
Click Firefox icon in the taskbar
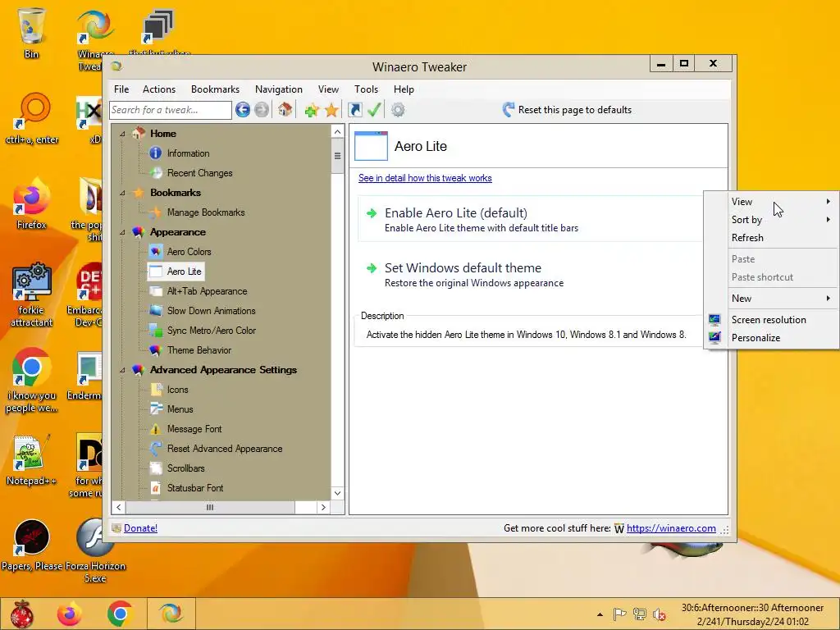70,614
